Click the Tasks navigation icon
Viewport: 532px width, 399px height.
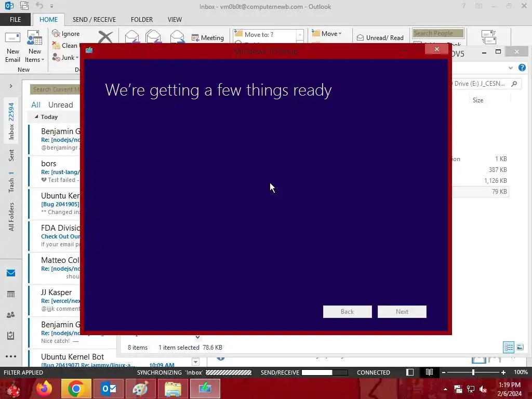pyautogui.click(x=11, y=336)
